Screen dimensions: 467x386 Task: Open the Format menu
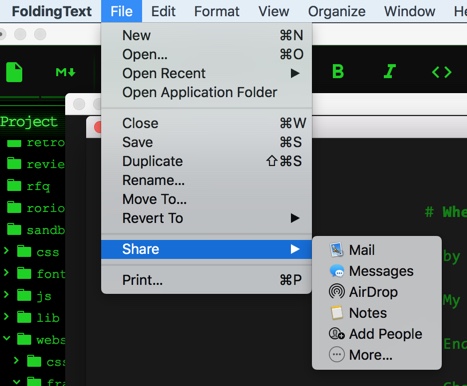[217, 11]
